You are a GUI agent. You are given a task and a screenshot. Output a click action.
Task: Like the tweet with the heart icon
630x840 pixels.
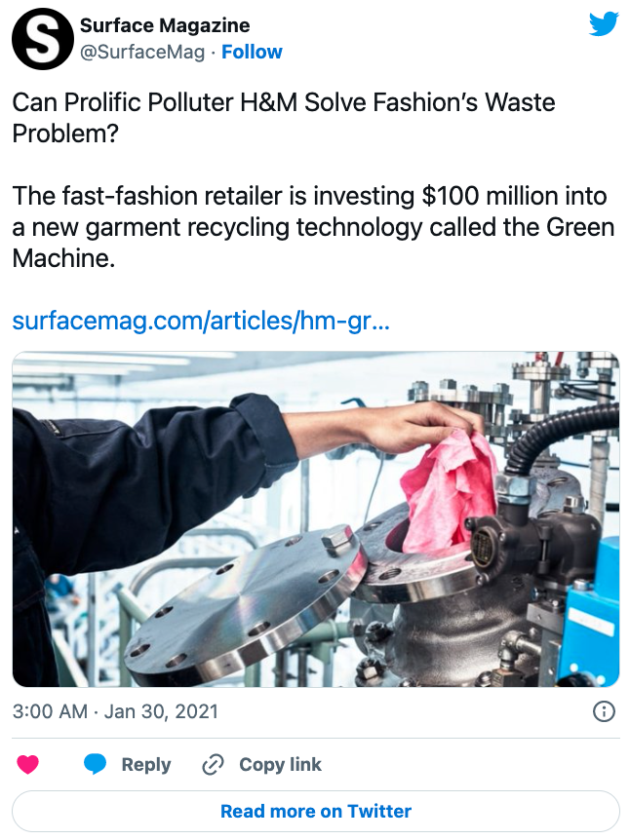tap(28, 764)
